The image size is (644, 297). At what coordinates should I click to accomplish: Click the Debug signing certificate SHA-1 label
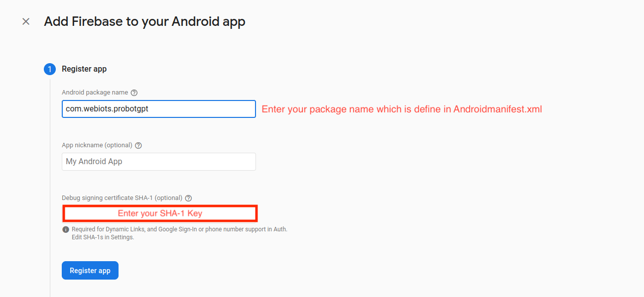click(122, 198)
